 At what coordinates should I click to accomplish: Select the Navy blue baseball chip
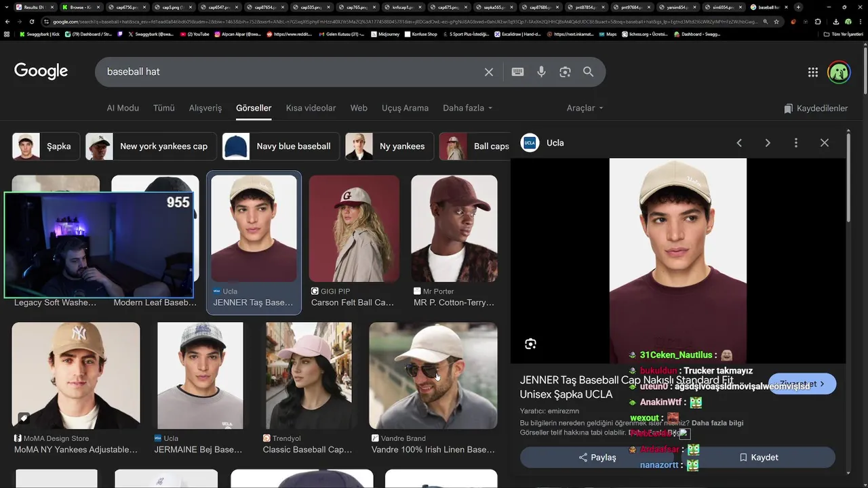tap(281, 146)
